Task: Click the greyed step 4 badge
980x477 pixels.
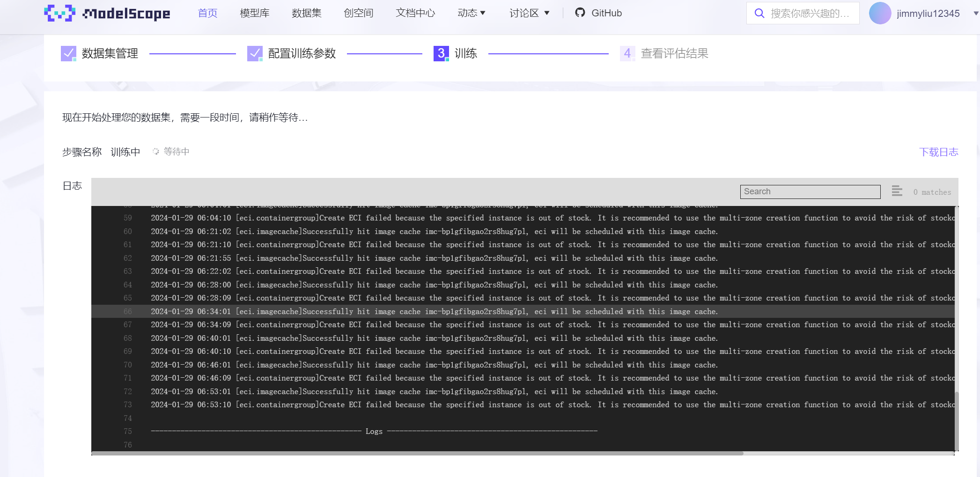Action: [627, 53]
